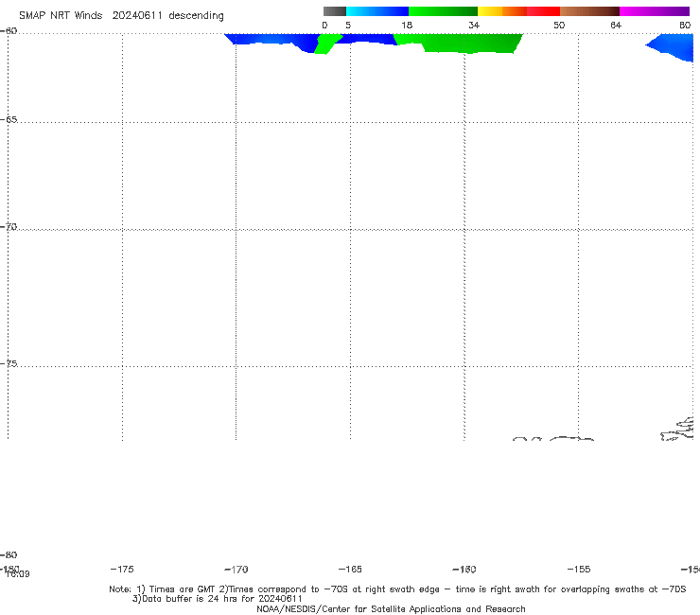
Task: Click the coastline outline at the lower right
Action: tap(677, 429)
